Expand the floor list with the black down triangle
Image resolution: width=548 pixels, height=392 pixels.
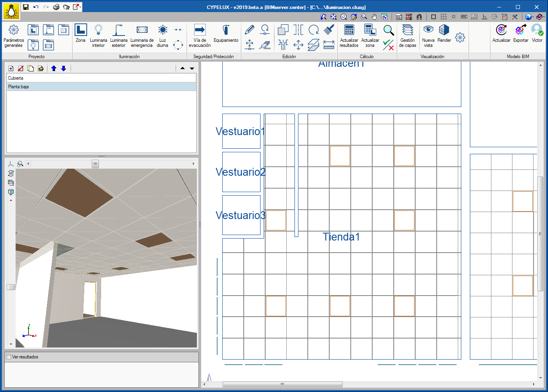point(192,68)
